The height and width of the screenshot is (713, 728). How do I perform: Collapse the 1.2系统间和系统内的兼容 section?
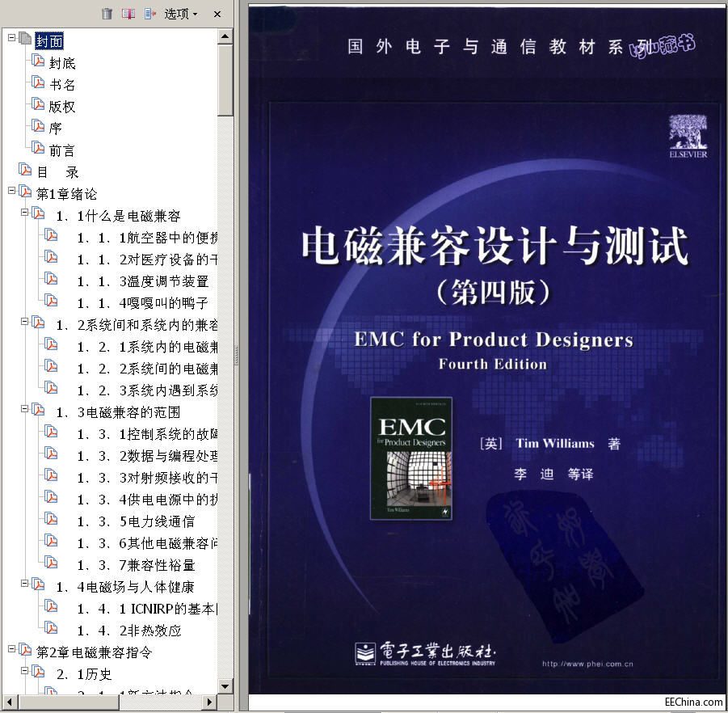24,322
